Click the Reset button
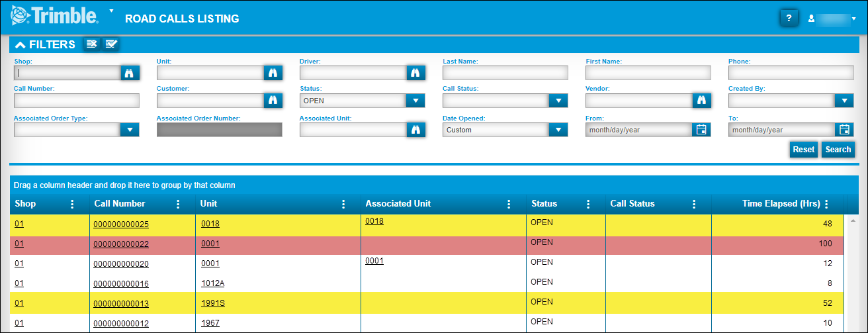 (x=803, y=150)
